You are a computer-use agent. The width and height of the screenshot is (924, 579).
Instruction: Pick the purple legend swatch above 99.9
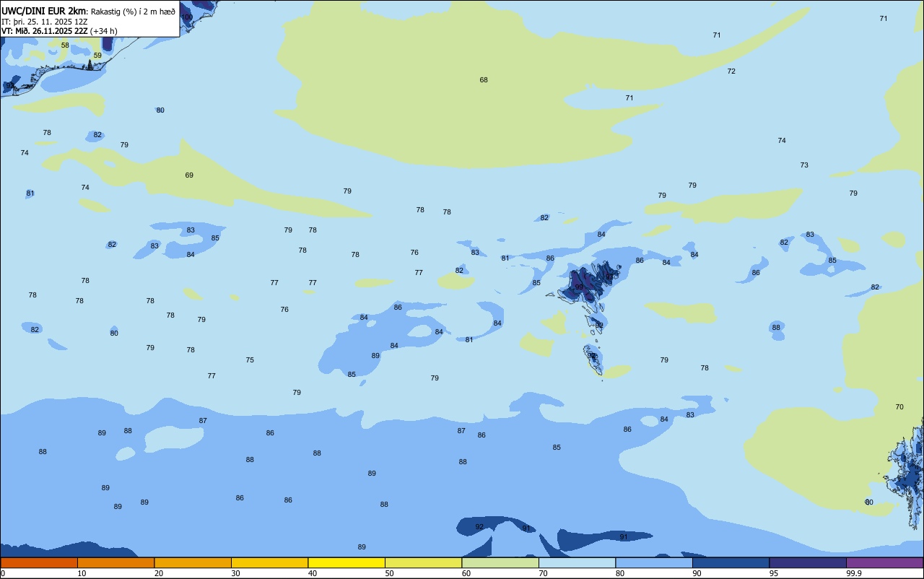pyautogui.click(x=884, y=562)
